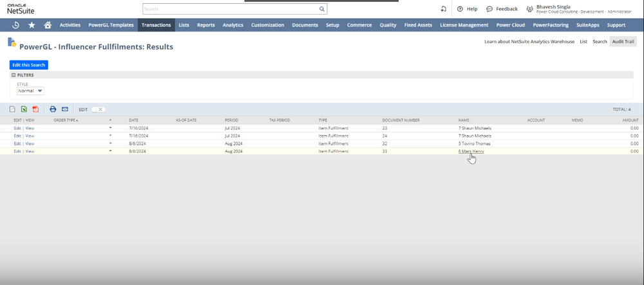Open the Analytics menu
The height and width of the screenshot is (285, 644).
(x=233, y=25)
